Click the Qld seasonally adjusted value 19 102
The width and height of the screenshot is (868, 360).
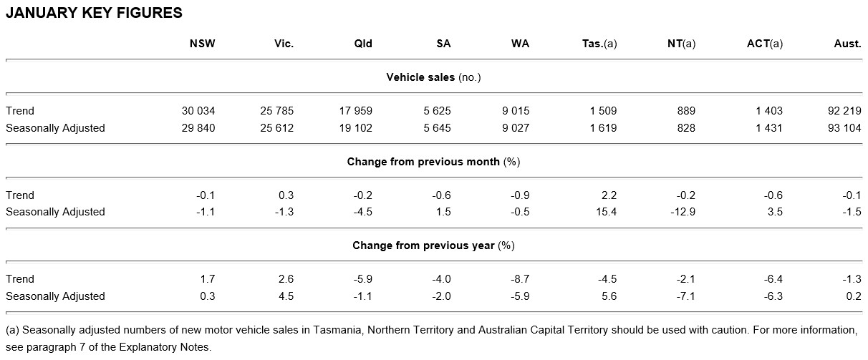coord(355,128)
